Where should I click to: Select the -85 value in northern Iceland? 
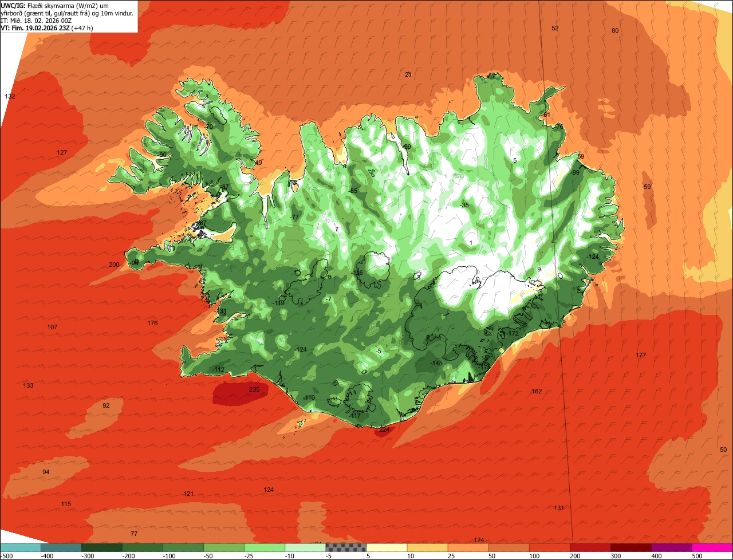(x=353, y=191)
